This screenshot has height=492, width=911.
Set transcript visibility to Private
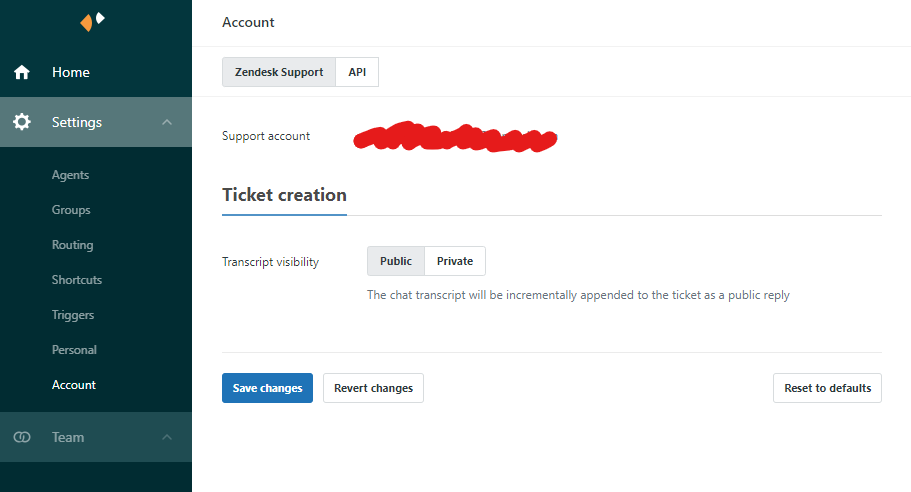coord(455,261)
